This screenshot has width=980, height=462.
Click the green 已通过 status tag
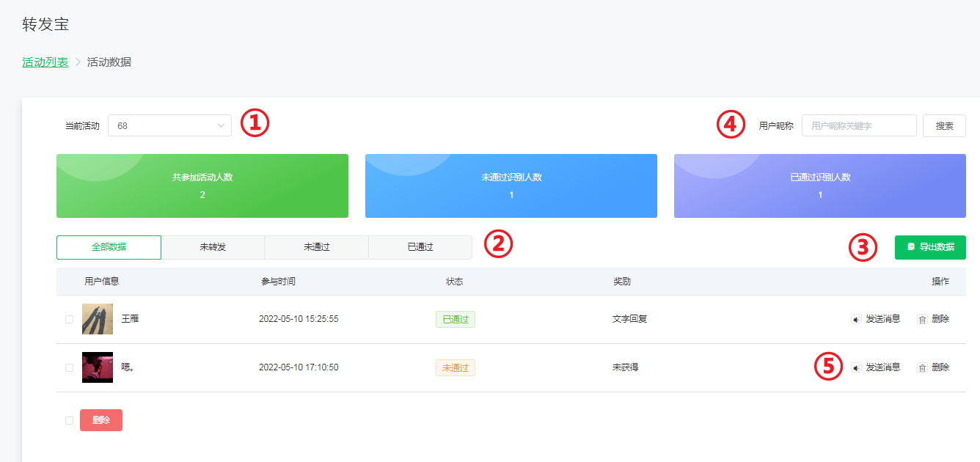tap(455, 319)
